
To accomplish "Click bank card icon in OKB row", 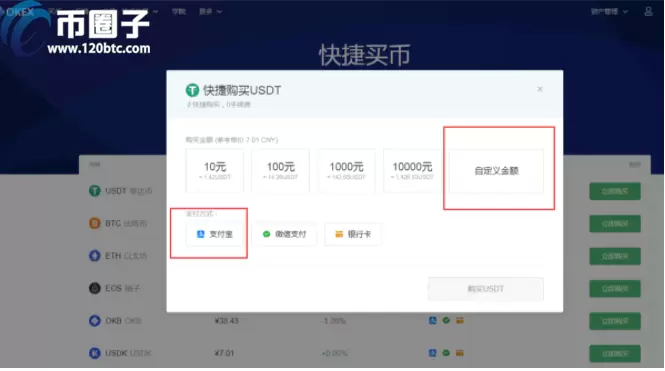I will click(x=460, y=321).
